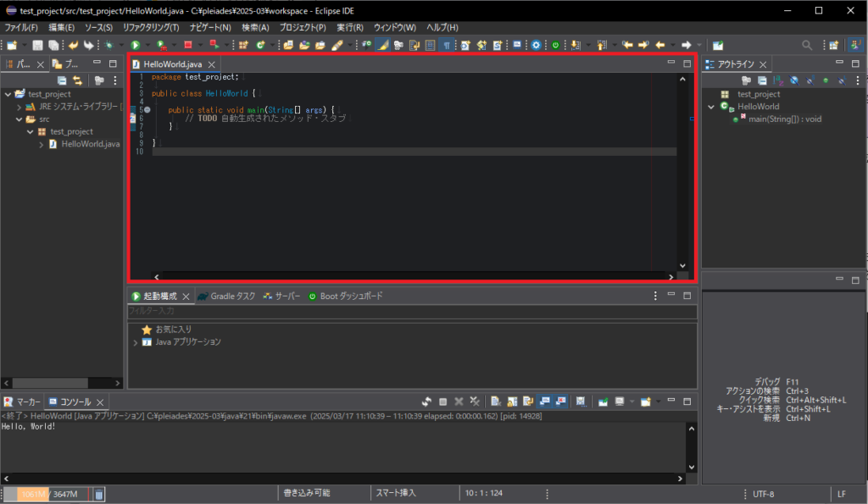This screenshot has height=504, width=868.
Task: Launch the coverage run icon in the toolbar
Action: click(x=161, y=46)
